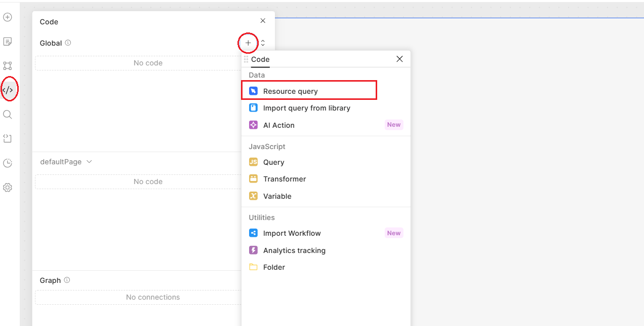Image resolution: width=644 pixels, height=326 pixels.
Task: Click the Resource query icon
Action: 253,91
